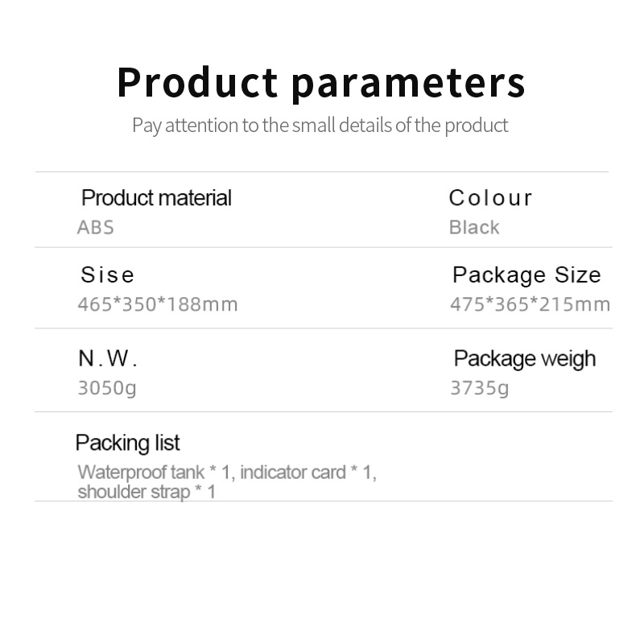Select the Packing list label
The width and height of the screenshot is (644, 644).
point(128,444)
